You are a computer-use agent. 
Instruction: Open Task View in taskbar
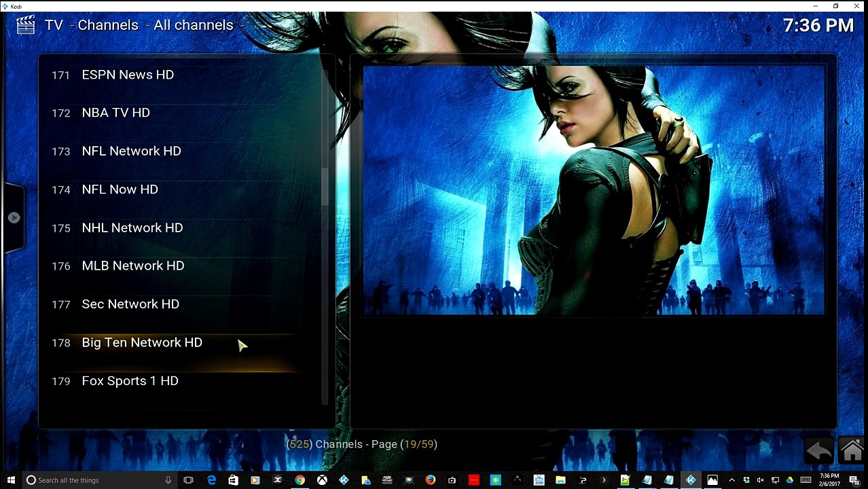pyautogui.click(x=189, y=480)
